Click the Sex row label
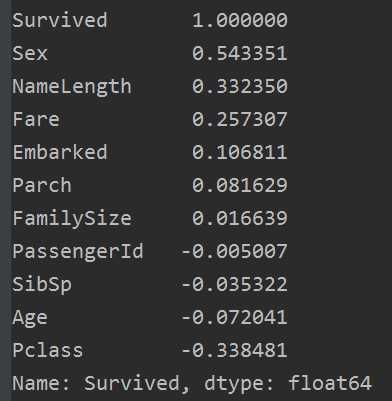The image size is (392, 401). coord(30,53)
